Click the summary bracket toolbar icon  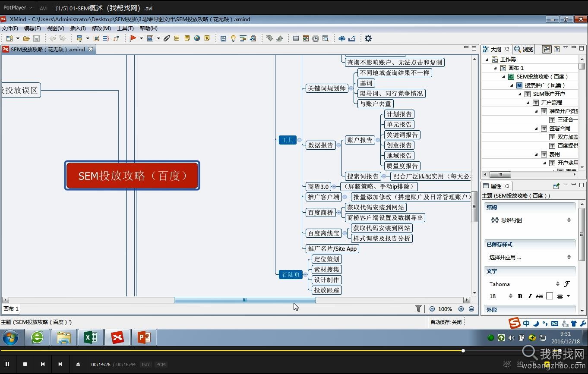[106, 38]
